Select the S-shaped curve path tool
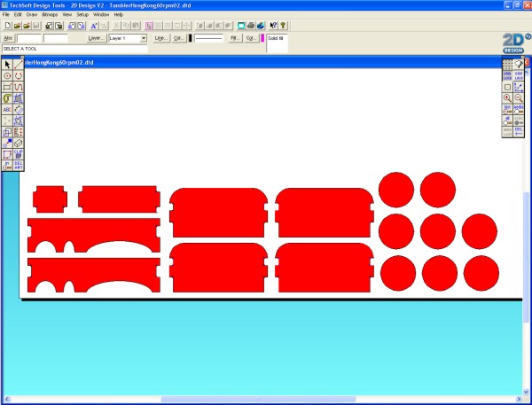532x405 pixels. pyautogui.click(x=19, y=87)
